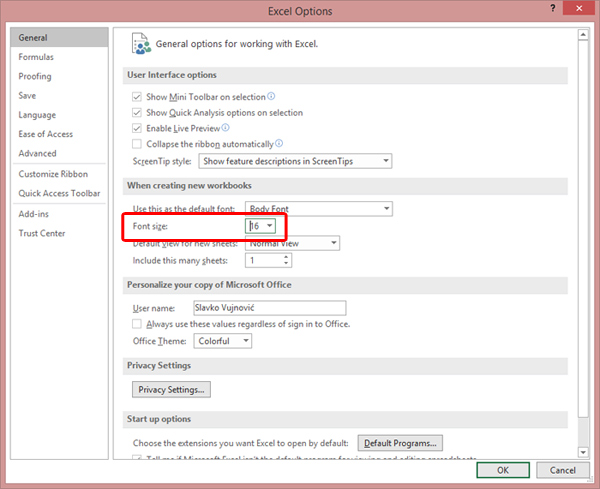Click info icon next to Enable Live Preview

tap(226, 128)
